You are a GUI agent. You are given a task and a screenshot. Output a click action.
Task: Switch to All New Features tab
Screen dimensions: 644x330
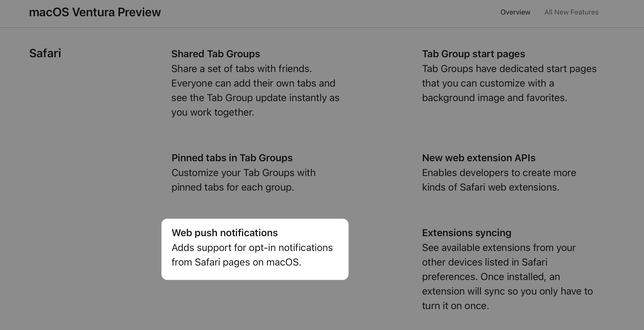[x=571, y=12]
